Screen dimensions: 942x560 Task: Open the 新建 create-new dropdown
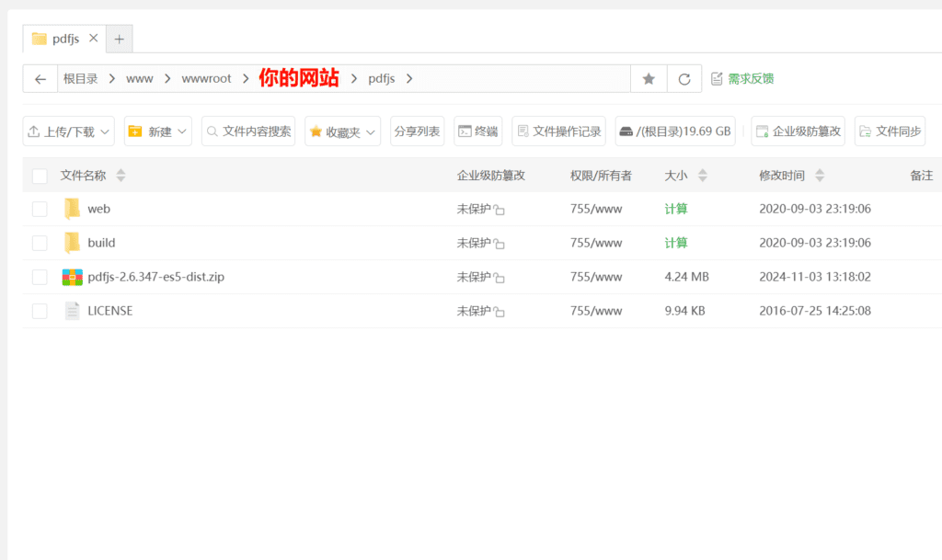[x=156, y=131]
